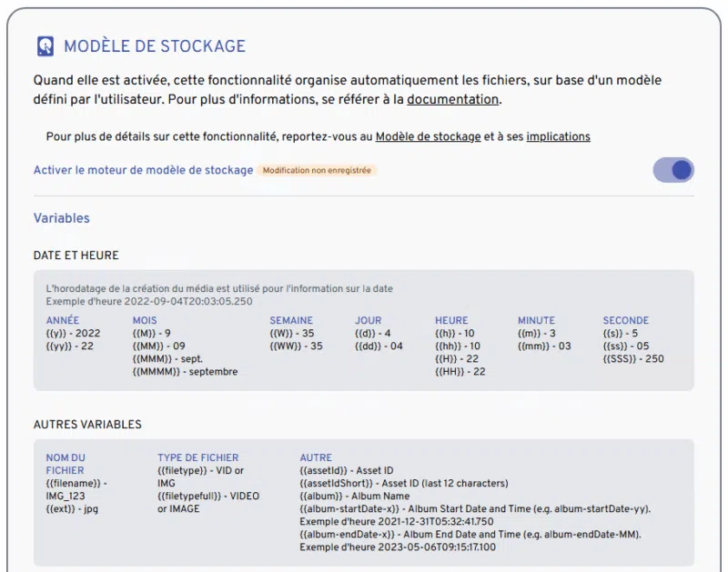Image resolution: width=728 pixels, height=572 pixels.
Task: Click the {{mm}} - 03 minute variable
Action: pyautogui.click(x=544, y=346)
